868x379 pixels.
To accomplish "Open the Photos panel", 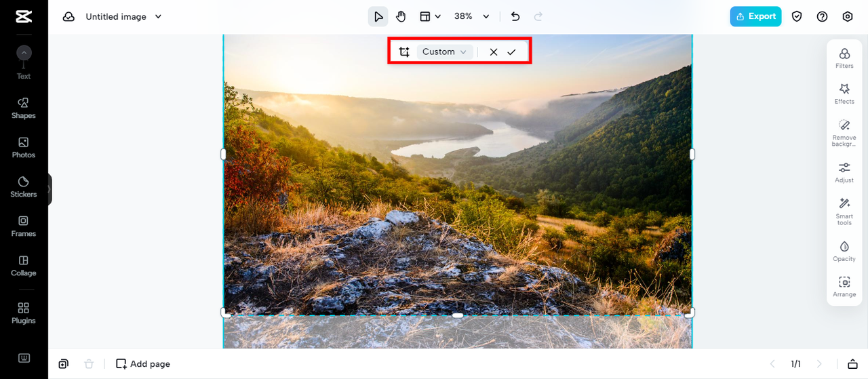I will pos(24,147).
